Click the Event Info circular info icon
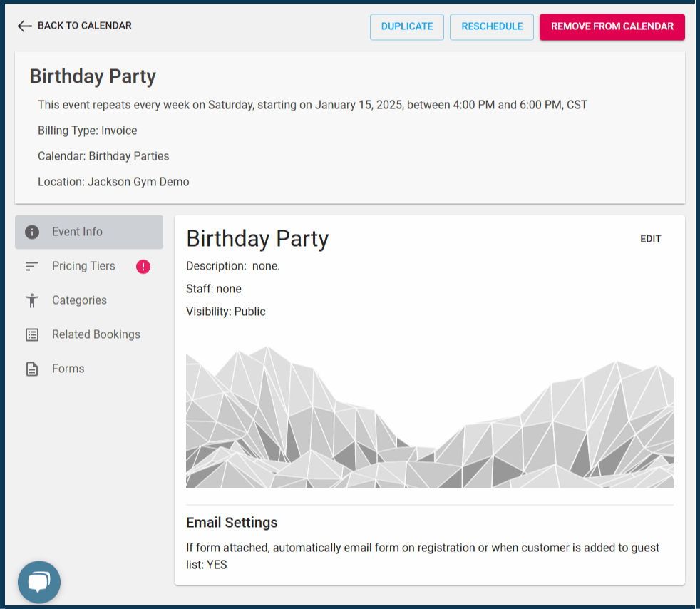This screenshot has height=609, width=700. point(32,232)
